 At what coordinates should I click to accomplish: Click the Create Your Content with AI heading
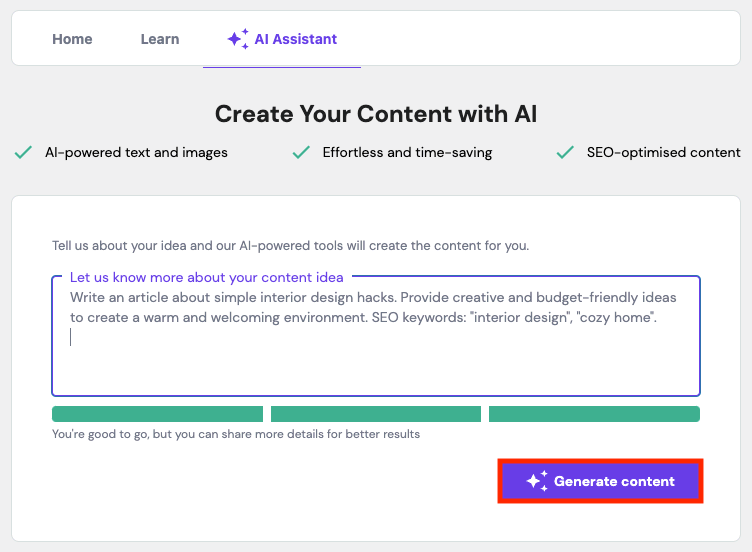(376, 114)
